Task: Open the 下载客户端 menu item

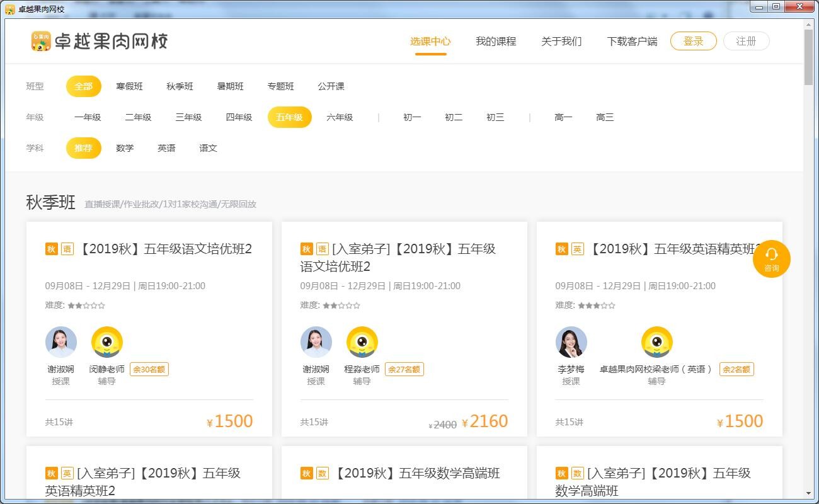Action: coord(632,41)
